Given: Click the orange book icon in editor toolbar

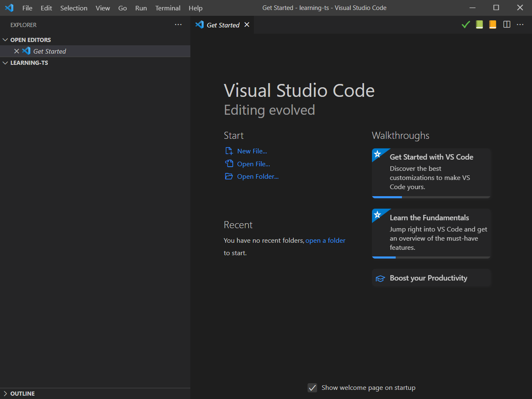Looking at the screenshot, I should (x=493, y=25).
